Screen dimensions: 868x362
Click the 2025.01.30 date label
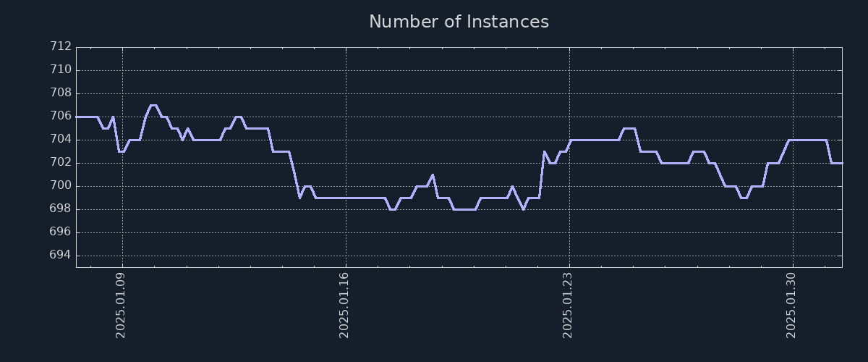point(792,304)
